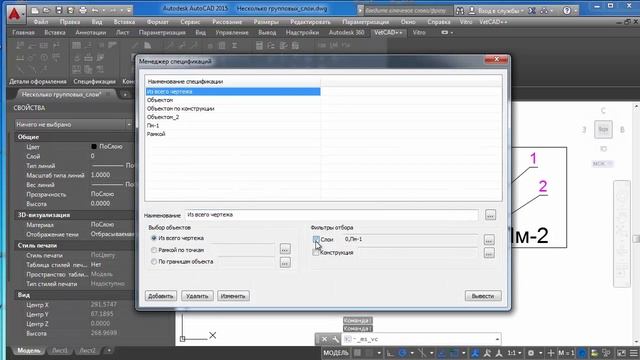Viewport: 640px width, 360px height.
Task: Click the Удалить button
Action: pos(197,296)
